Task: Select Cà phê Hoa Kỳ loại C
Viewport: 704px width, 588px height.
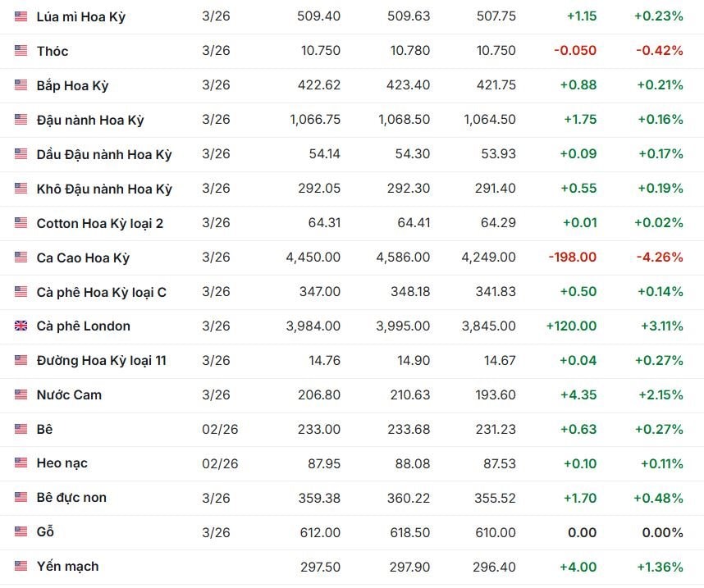Action: (x=102, y=292)
